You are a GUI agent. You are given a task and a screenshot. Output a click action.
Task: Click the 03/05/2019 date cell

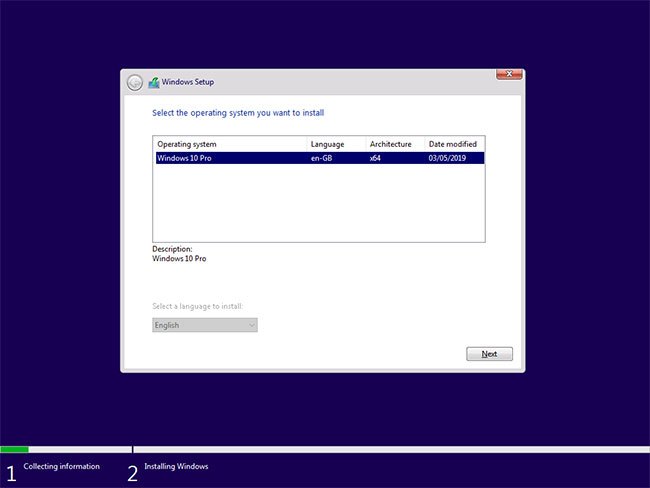[447, 158]
